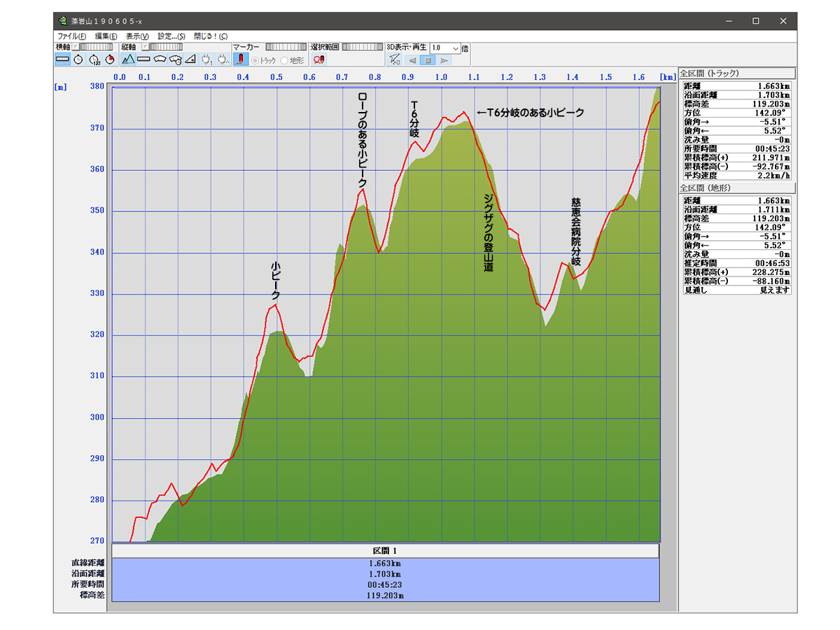
Task: Collapse the 全区間 (地形) panel header
Action: (736, 188)
